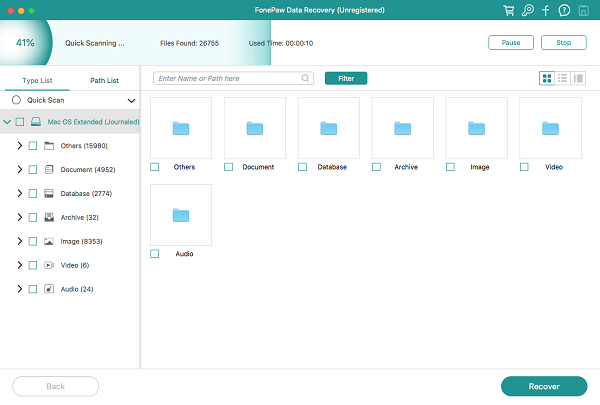Image resolution: width=600 pixels, height=405 pixels.
Task: Click the Mac OS Extended drive icon
Action: click(36, 122)
